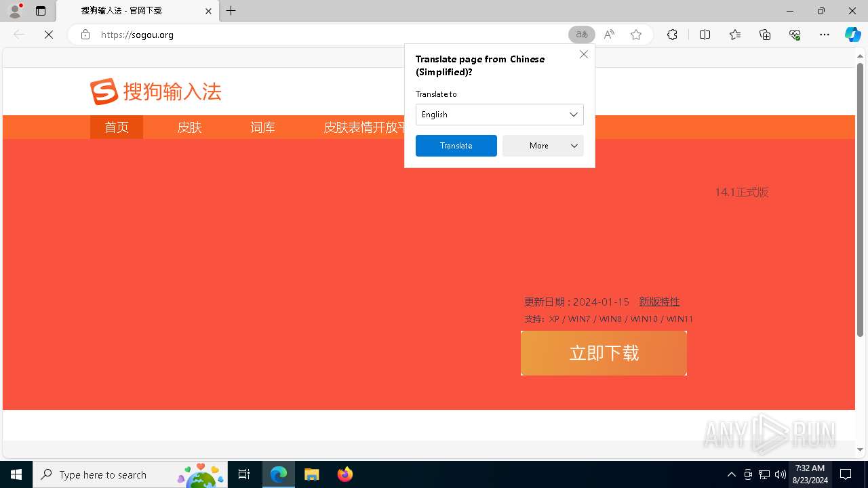Stop loading the page
The width and height of the screenshot is (868, 488).
point(49,35)
